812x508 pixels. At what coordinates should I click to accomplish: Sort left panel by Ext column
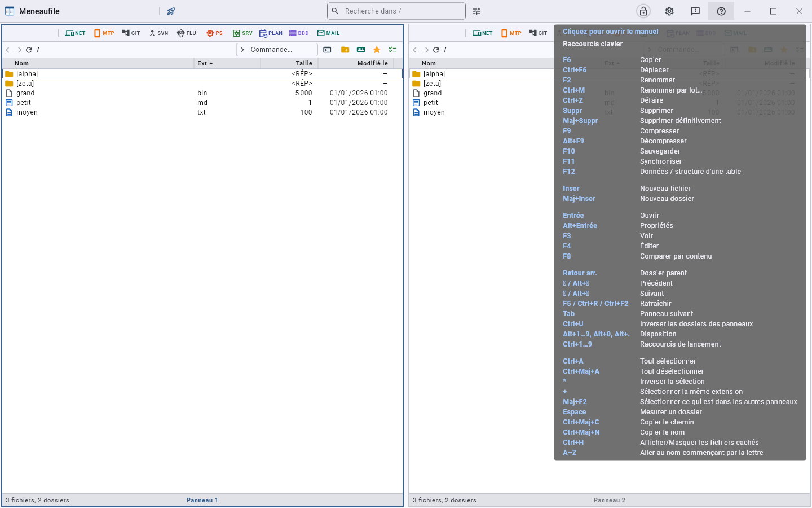click(227, 63)
